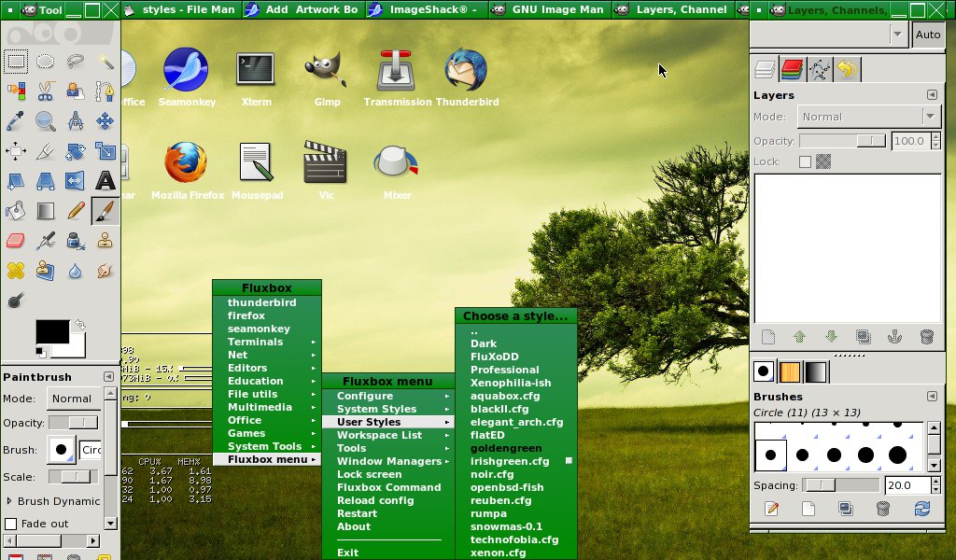
Task: Adjust the paintbrush Opacity slider
Action: click(73, 423)
